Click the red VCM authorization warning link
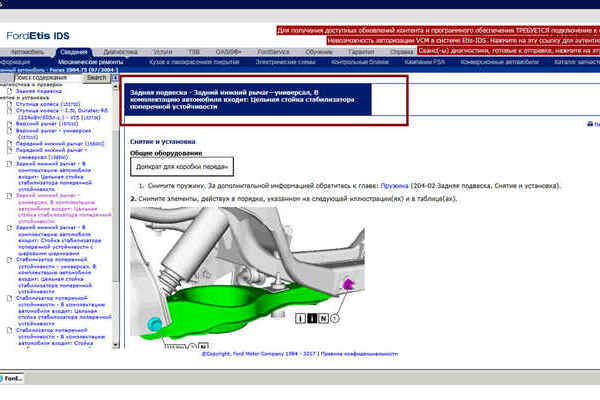Image resolution: width=600 pixels, height=400 pixels. (463, 41)
